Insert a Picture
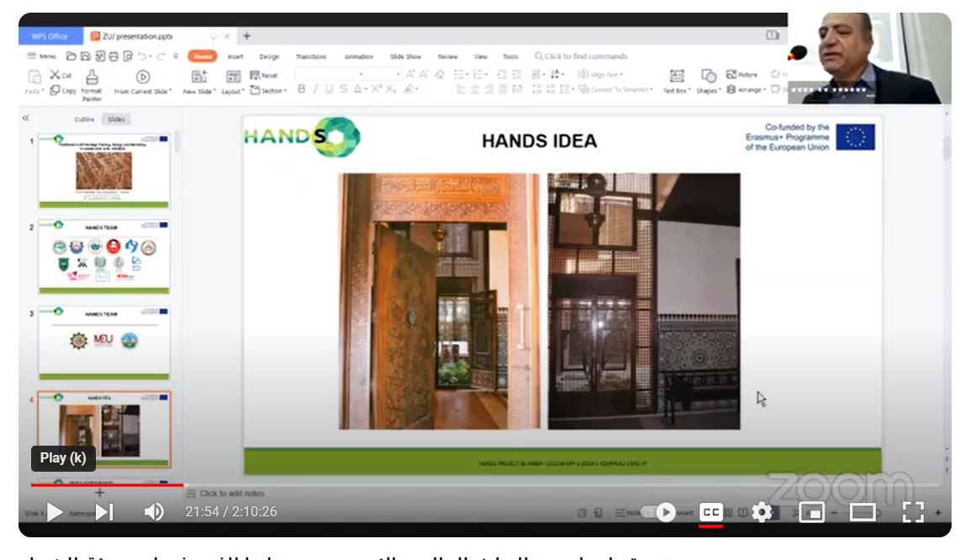 click(741, 74)
